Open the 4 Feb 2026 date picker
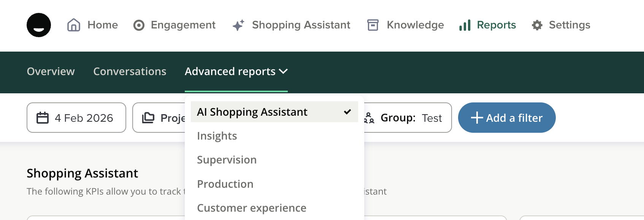The image size is (644, 220). coord(76,118)
